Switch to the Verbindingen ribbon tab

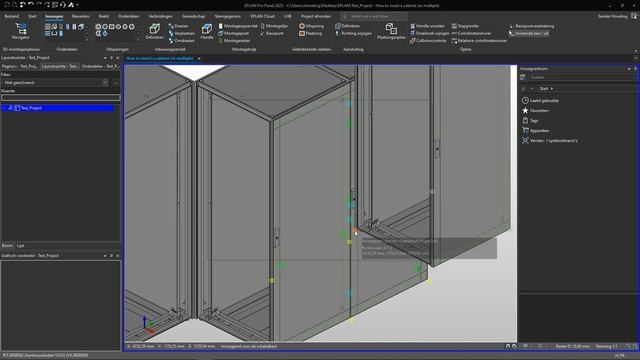pyautogui.click(x=160, y=16)
